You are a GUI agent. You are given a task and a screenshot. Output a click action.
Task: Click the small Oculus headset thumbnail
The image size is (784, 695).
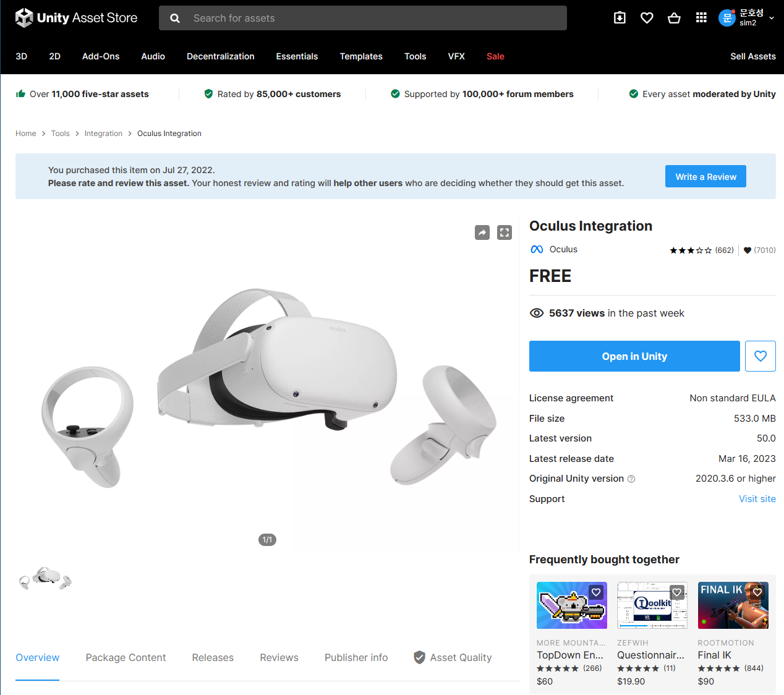click(x=45, y=578)
